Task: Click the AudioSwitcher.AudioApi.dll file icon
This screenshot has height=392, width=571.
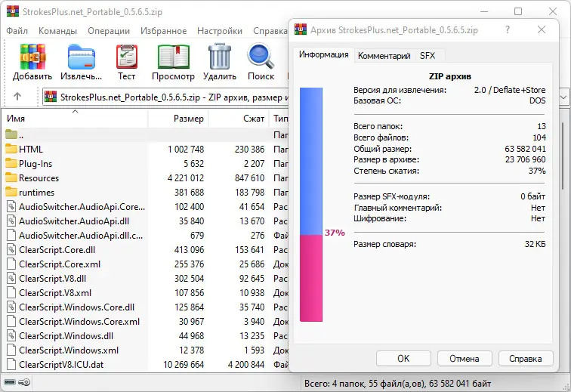Action: [x=11, y=221]
